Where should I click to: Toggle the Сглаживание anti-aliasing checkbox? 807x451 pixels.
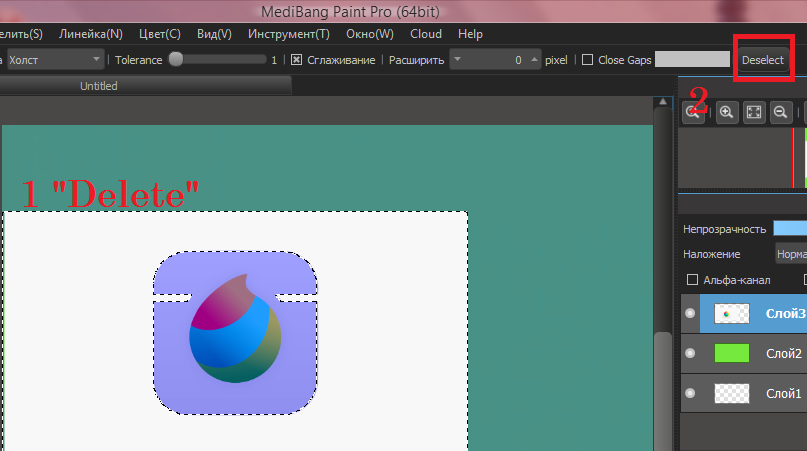tap(296, 60)
